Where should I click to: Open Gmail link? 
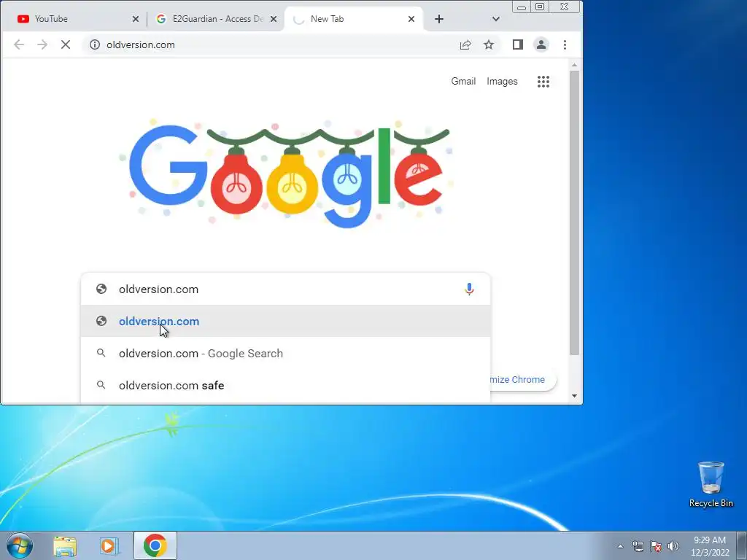[x=463, y=82]
